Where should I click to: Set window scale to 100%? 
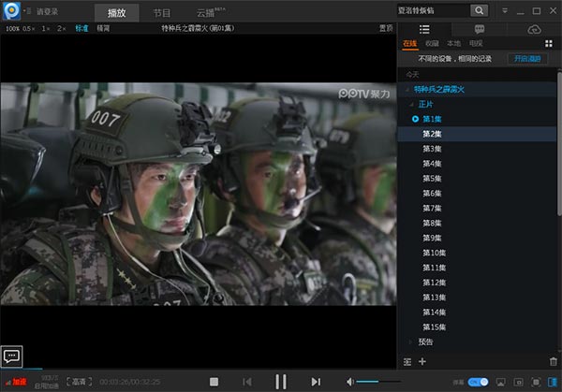tap(12, 29)
